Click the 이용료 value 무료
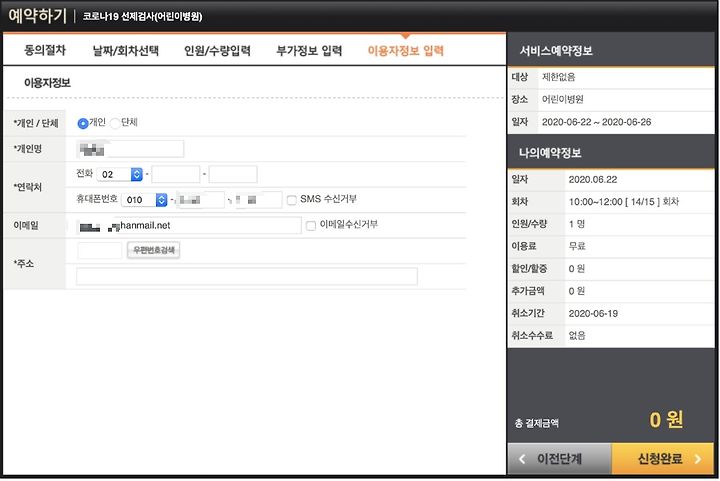 click(577, 246)
